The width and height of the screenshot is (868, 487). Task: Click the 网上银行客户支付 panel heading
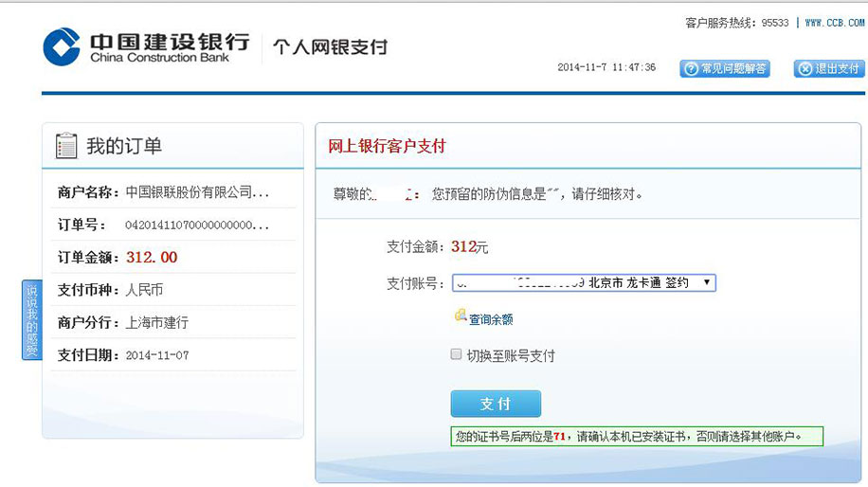387,146
